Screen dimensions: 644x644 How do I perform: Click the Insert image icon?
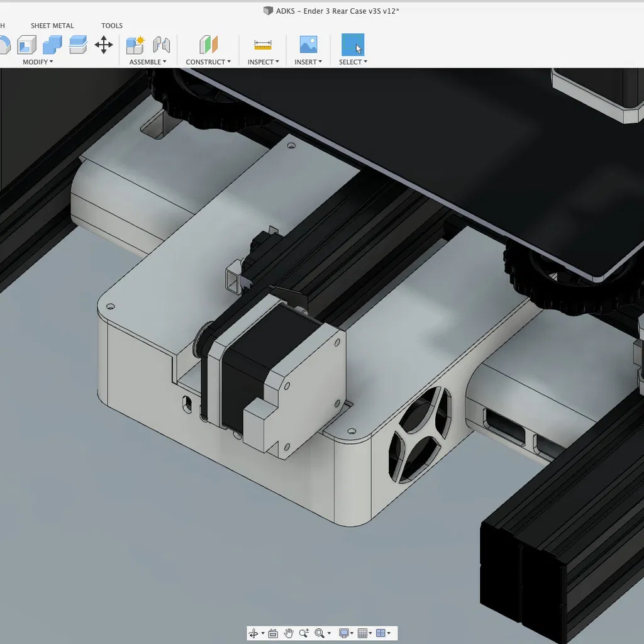pyautogui.click(x=308, y=45)
